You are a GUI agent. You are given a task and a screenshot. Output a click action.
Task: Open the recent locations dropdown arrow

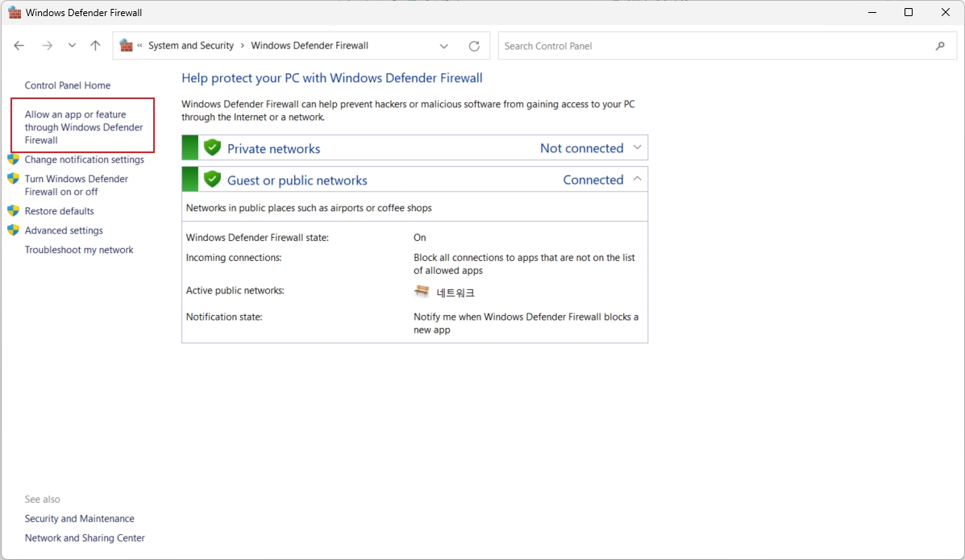pyautogui.click(x=72, y=46)
